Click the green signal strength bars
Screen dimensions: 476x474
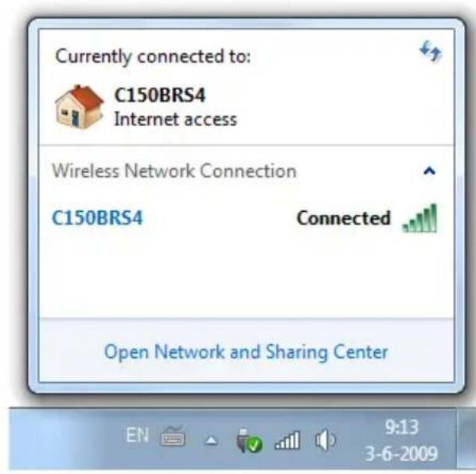click(420, 218)
